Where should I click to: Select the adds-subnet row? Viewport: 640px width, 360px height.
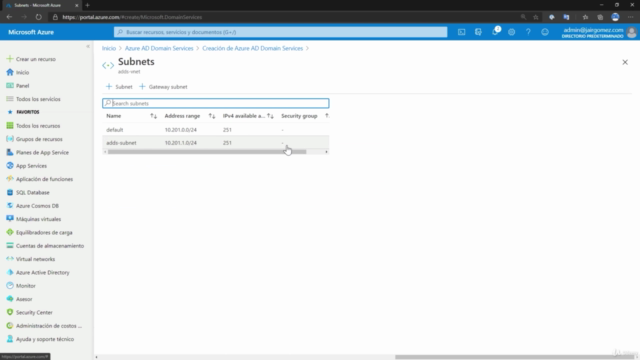coord(216,143)
